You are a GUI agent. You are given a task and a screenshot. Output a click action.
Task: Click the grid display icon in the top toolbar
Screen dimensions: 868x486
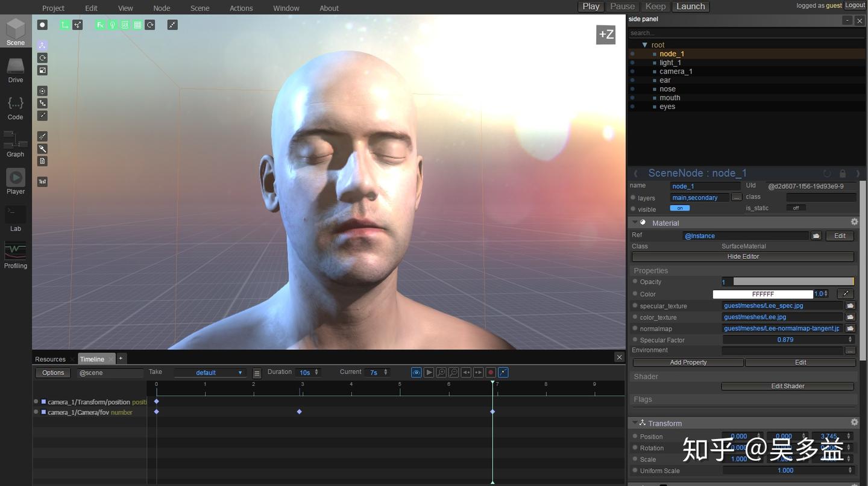137,25
